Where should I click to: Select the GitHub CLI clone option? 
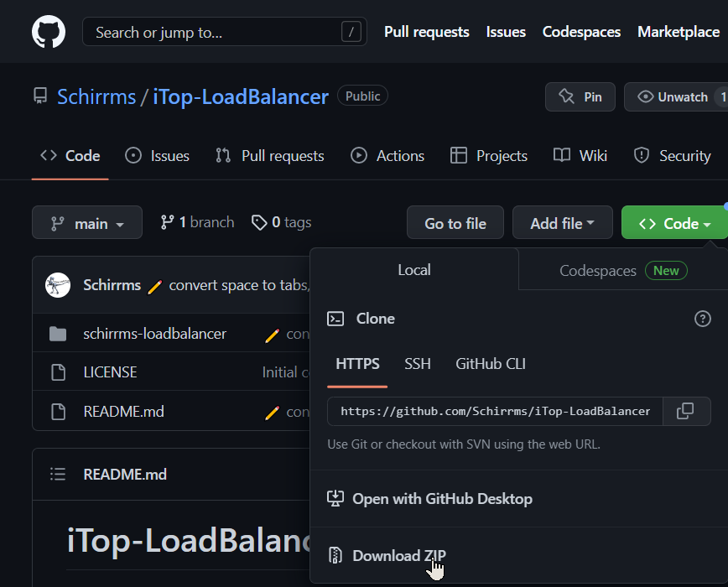pos(491,364)
